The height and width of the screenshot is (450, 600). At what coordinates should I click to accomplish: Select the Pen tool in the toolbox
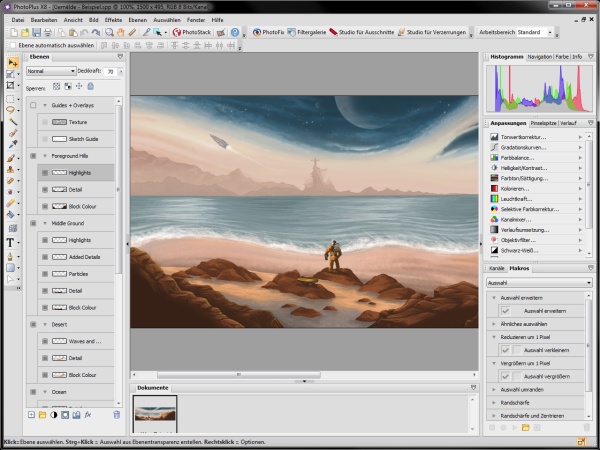coord(10,256)
